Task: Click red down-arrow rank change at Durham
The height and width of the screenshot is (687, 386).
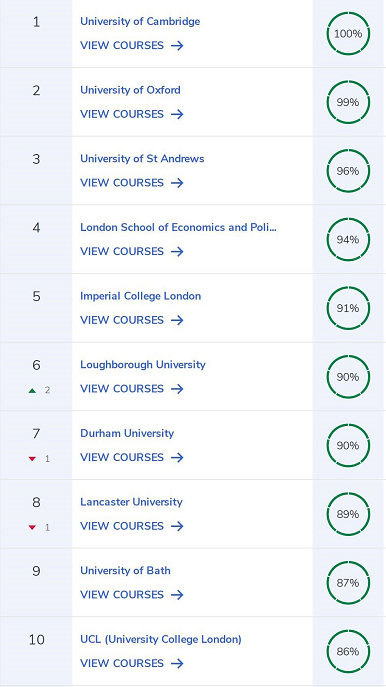Action: 32,459
